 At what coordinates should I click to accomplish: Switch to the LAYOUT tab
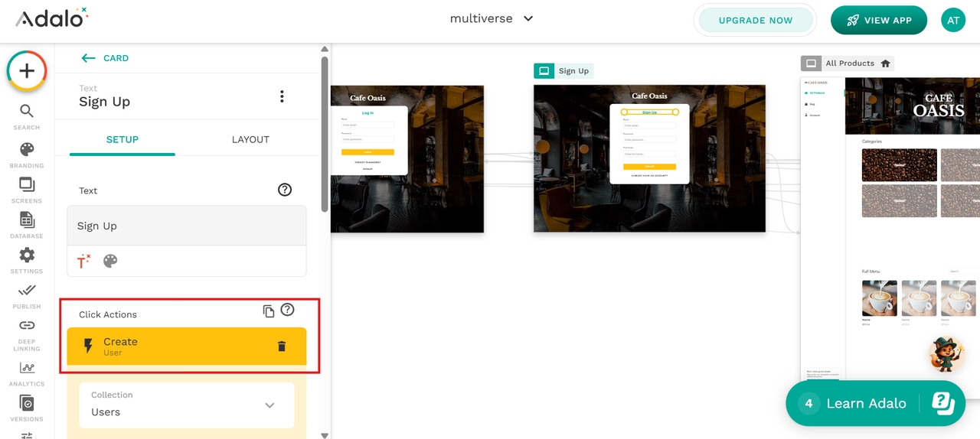click(x=250, y=140)
